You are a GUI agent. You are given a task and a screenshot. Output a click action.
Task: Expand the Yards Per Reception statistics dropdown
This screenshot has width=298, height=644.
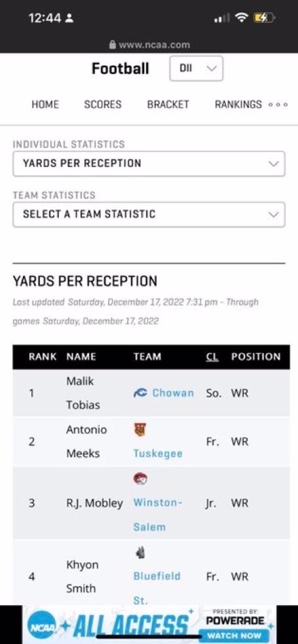pyautogui.click(x=149, y=164)
